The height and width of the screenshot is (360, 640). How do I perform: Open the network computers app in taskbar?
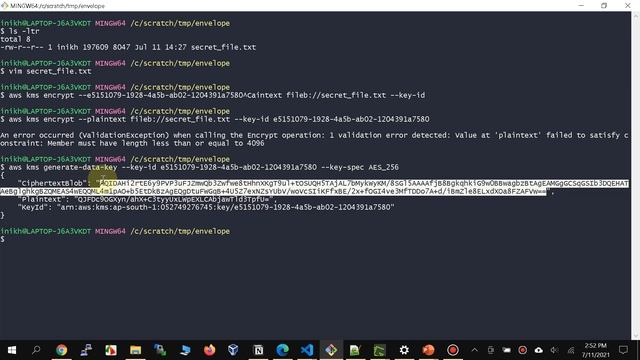(x=86, y=350)
